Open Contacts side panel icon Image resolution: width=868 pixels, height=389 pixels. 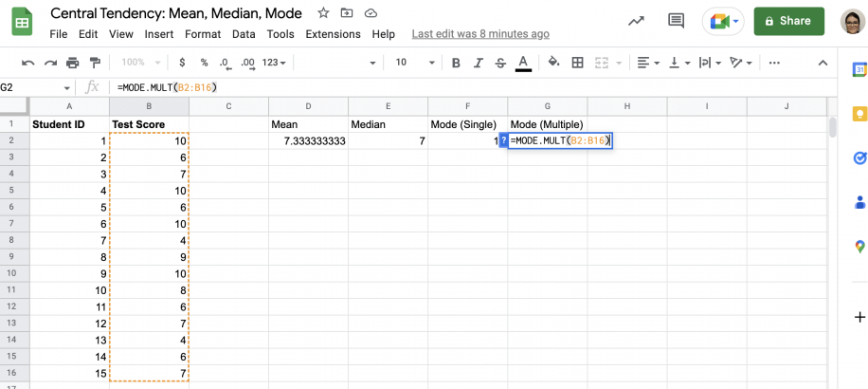[859, 202]
